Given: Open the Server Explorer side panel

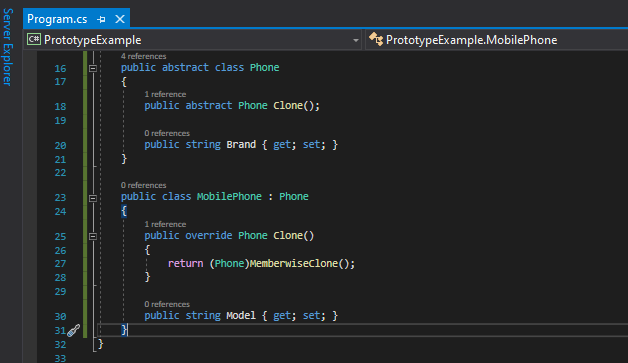Looking at the screenshot, I should [8, 47].
